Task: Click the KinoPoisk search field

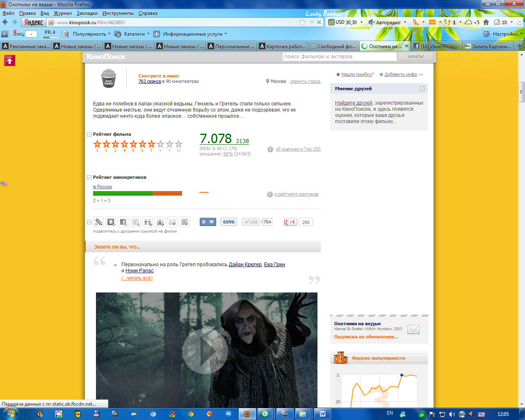Action: click(340, 57)
